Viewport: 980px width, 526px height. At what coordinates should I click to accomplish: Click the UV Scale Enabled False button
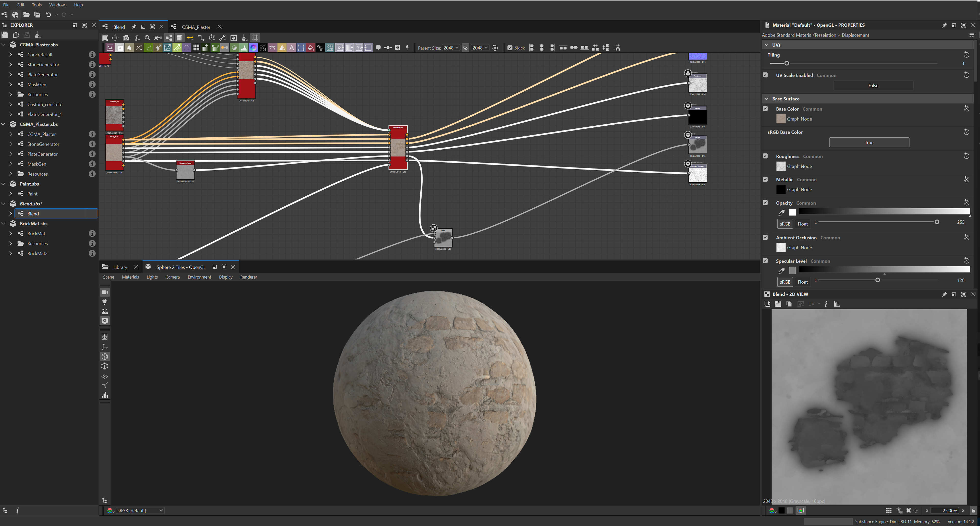(x=873, y=86)
